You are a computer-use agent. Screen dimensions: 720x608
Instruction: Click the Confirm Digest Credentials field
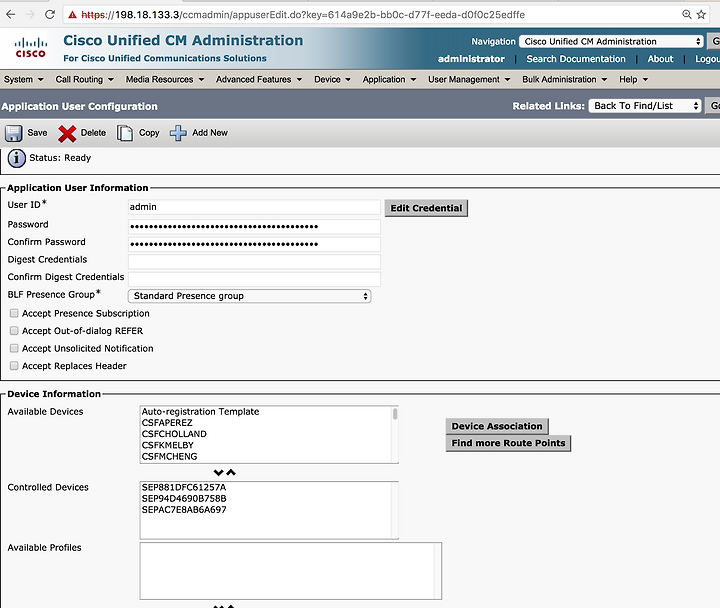pyautogui.click(x=254, y=279)
